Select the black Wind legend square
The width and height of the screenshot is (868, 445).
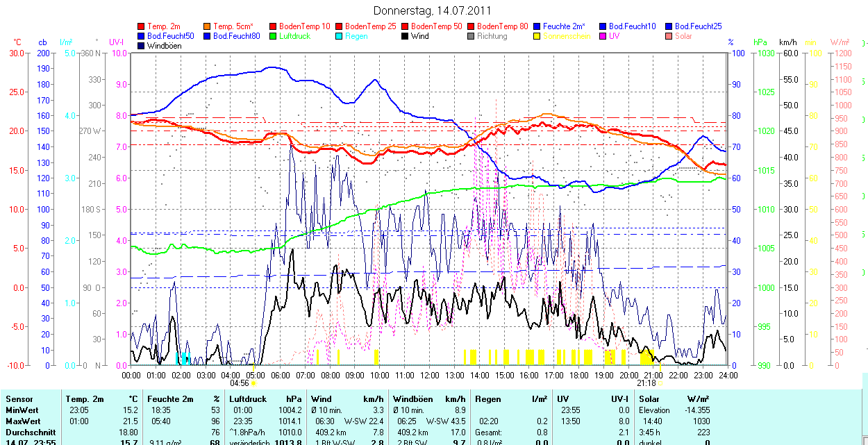tap(405, 36)
